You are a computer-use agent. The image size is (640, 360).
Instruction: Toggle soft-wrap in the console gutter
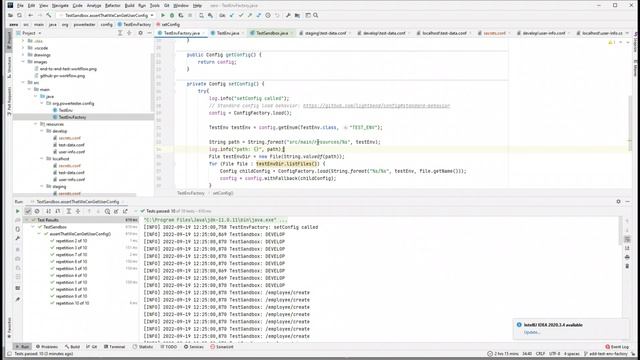(x=627, y=239)
